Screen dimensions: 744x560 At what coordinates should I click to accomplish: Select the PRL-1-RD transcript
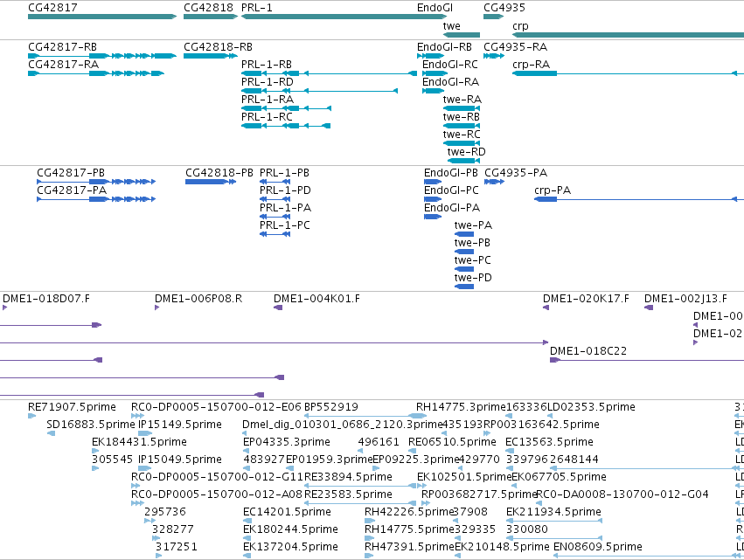[x=319, y=91]
